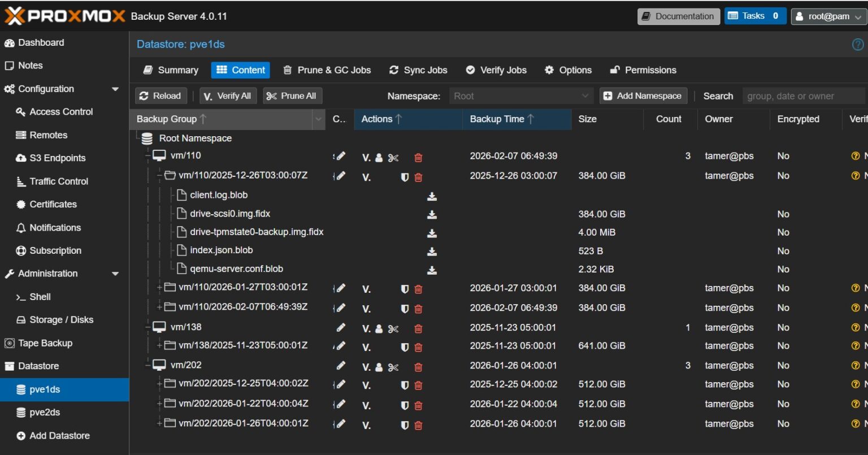The image size is (868, 455).
Task: Verify the vm/110 backup group
Action: (366, 158)
